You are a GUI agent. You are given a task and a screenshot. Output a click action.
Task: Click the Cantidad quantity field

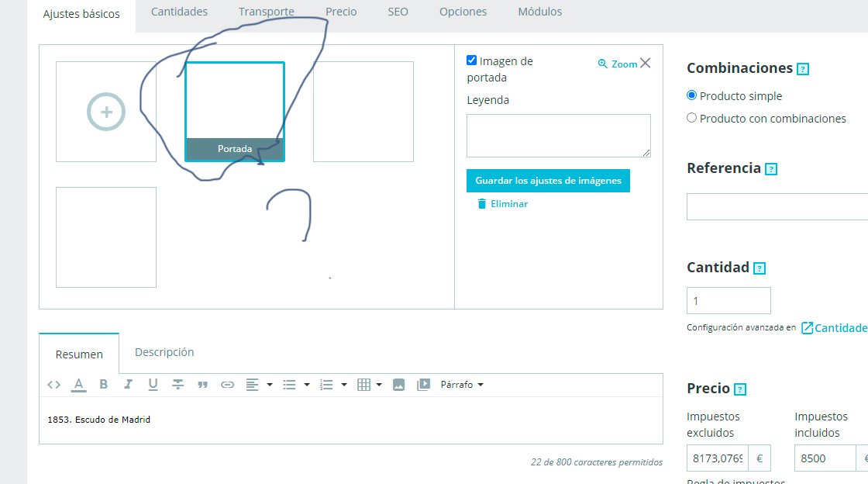pos(728,301)
